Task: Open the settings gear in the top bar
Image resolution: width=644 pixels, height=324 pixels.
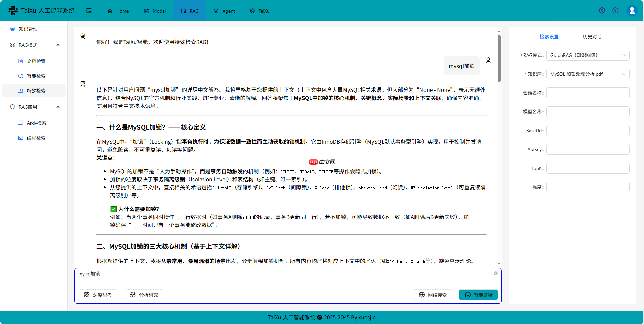Action: pos(602,10)
